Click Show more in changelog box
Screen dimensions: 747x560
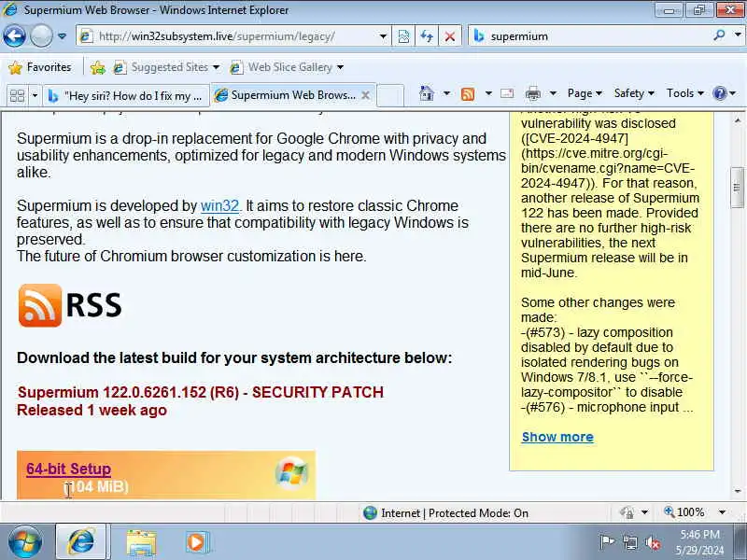(557, 437)
